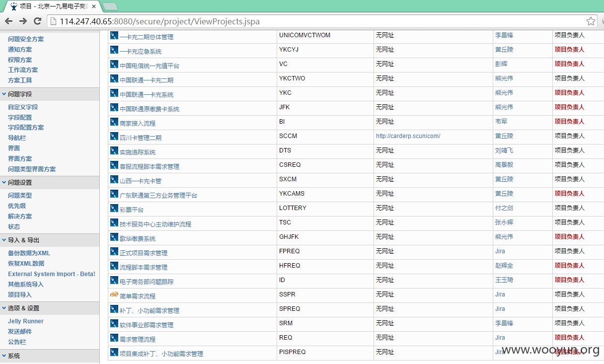Click project icon next to 歌华缴费系统
604x364 pixels.
click(114, 237)
